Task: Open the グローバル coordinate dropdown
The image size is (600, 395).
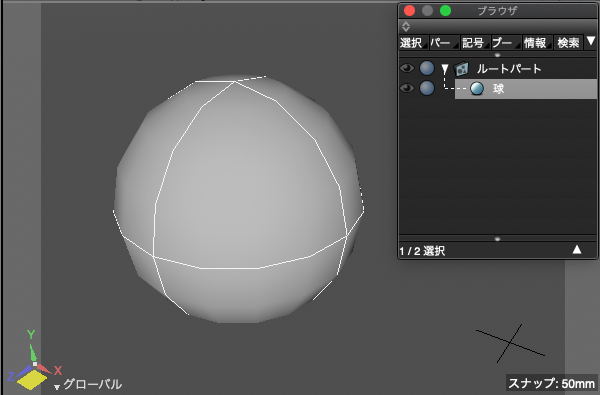Action: [x=88, y=384]
